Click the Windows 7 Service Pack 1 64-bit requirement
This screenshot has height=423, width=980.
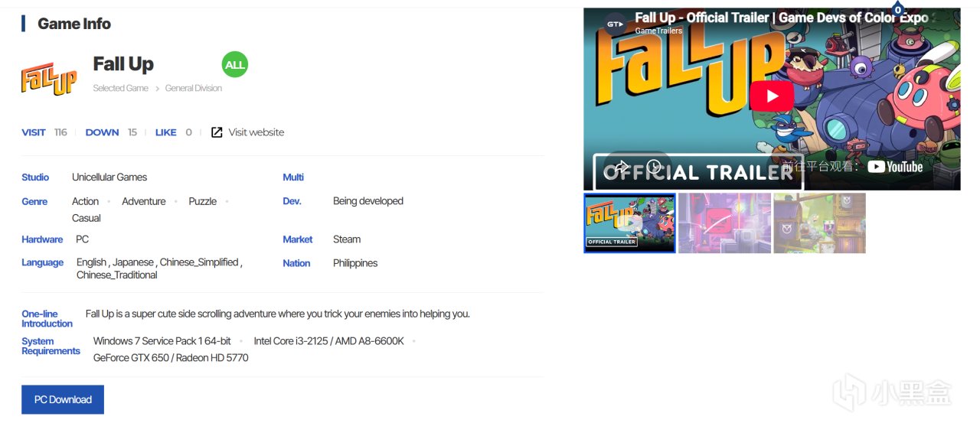click(x=162, y=341)
